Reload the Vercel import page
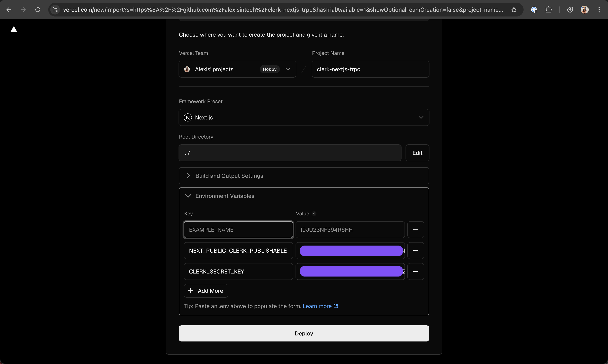 pyautogui.click(x=38, y=10)
